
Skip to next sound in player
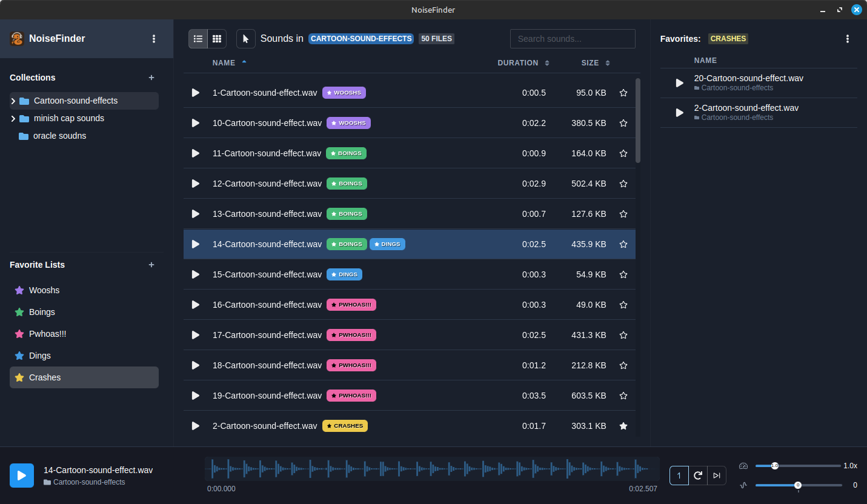click(717, 476)
